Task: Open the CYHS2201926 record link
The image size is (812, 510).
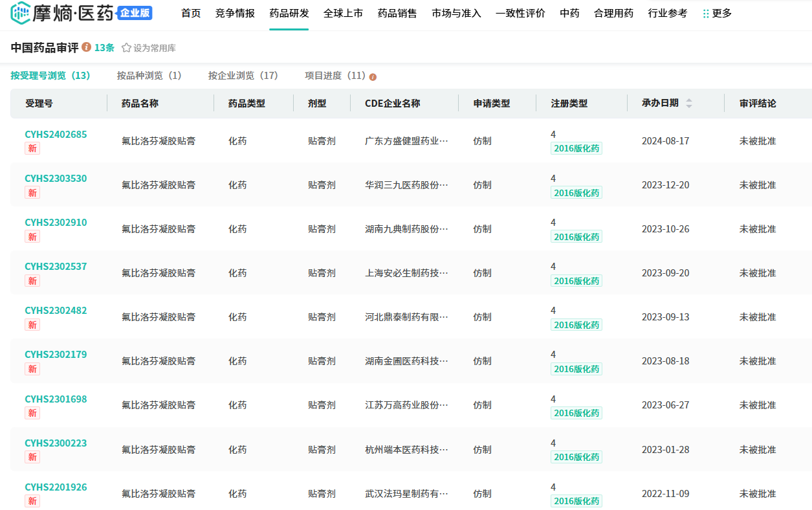Action: pyautogui.click(x=56, y=487)
